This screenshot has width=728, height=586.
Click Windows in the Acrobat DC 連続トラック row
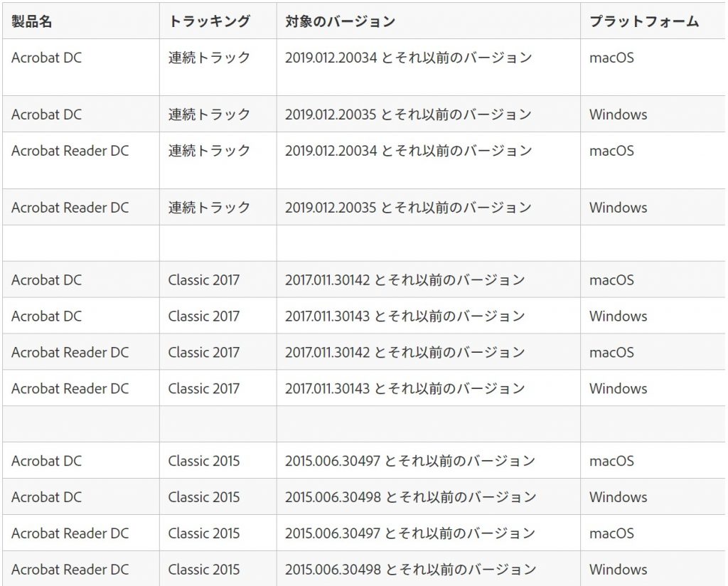pyautogui.click(x=618, y=114)
